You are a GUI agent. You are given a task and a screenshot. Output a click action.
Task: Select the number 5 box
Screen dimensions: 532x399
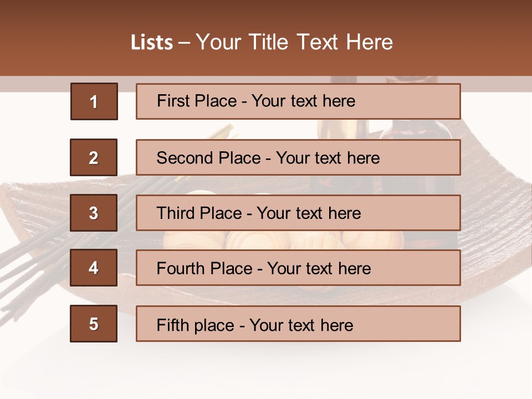tap(94, 324)
